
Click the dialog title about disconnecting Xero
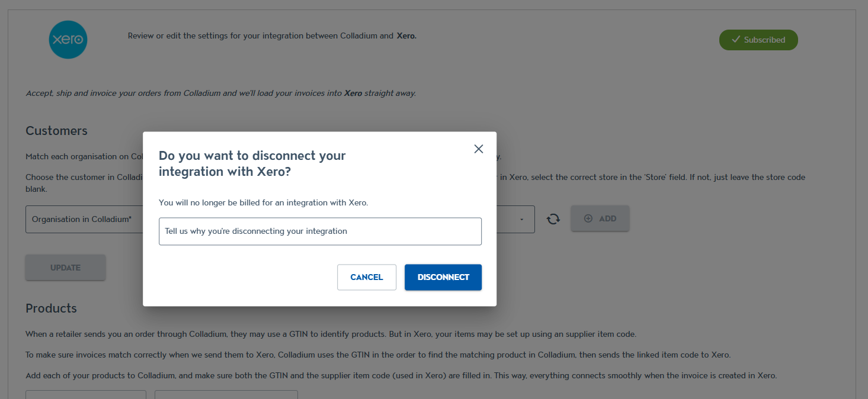(252, 164)
